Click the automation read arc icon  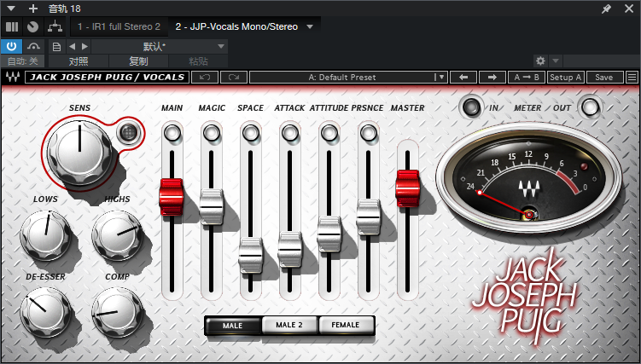(33, 46)
